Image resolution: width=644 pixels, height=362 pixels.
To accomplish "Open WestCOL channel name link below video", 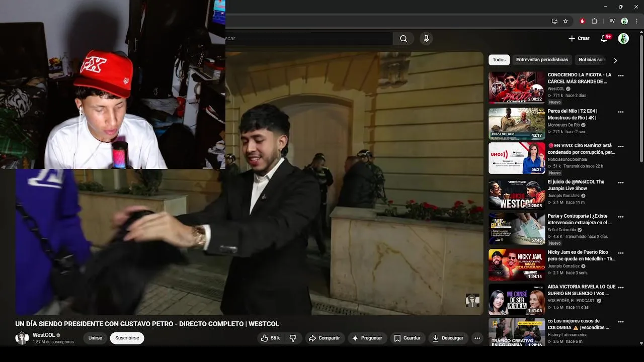I will pyautogui.click(x=44, y=335).
